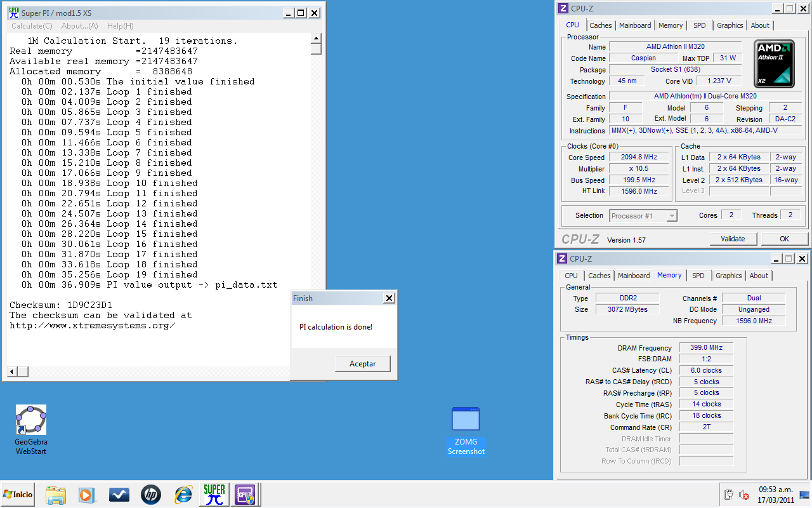Open the About...(A) menu in Super PI
The image size is (812, 508).
click(x=80, y=26)
